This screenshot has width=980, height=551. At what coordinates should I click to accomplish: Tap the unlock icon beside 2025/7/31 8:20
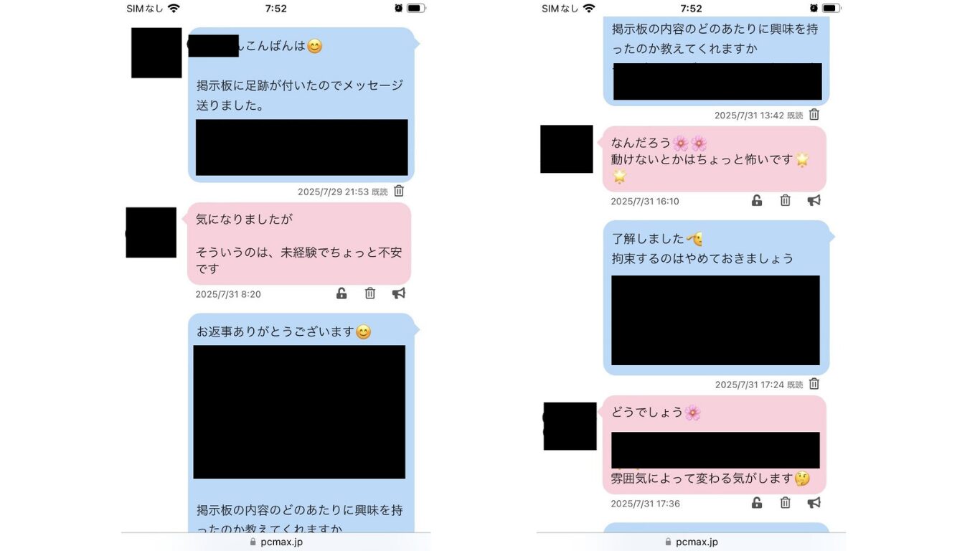[x=341, y=293]
